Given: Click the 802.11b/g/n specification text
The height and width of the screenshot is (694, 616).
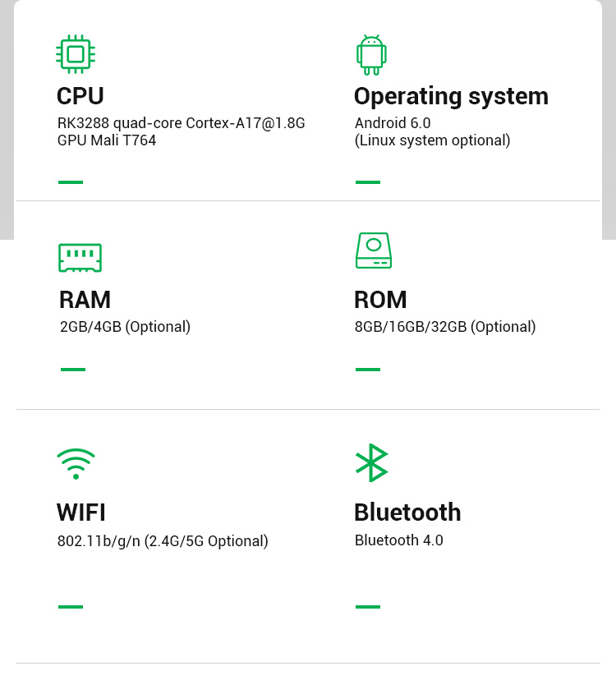Looking at the screenshot, I should point(163,541).
